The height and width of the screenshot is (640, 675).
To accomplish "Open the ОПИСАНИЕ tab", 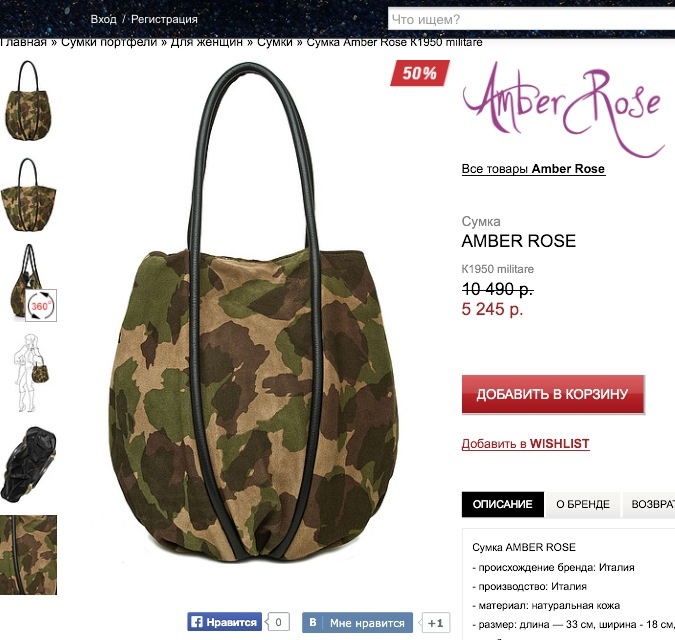I will 502,504.
